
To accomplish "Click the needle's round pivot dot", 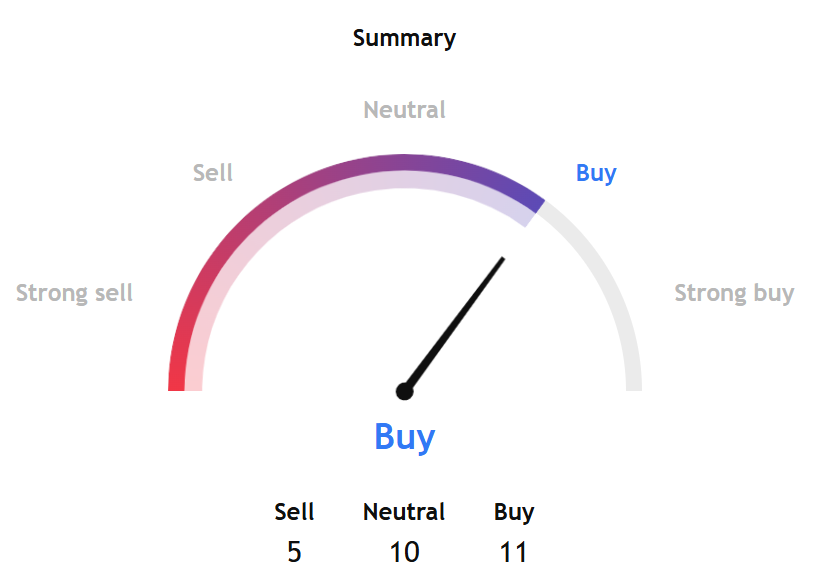I will pos(404,391).
